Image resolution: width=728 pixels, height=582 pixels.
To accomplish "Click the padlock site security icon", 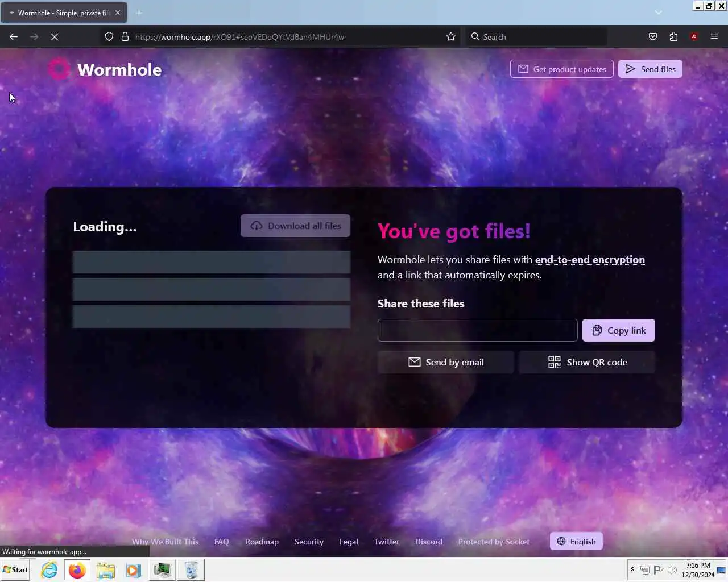I will point(125,37).
